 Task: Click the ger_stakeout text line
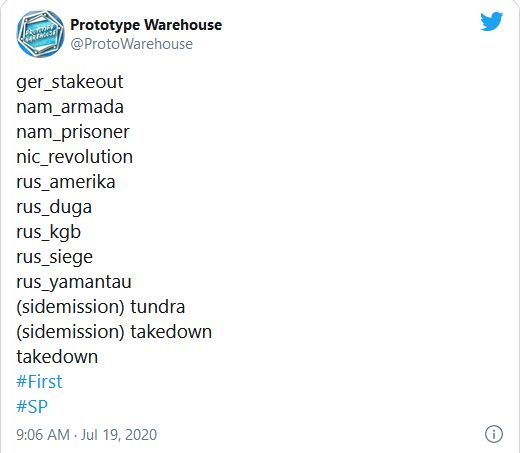click(x=70, y=82)
